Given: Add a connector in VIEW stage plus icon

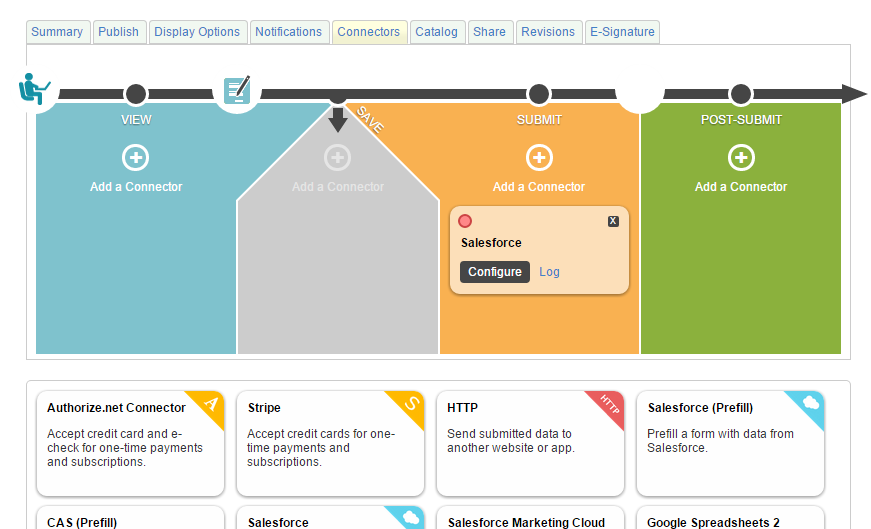Looking at the screenshot, I should coord(136,158).
